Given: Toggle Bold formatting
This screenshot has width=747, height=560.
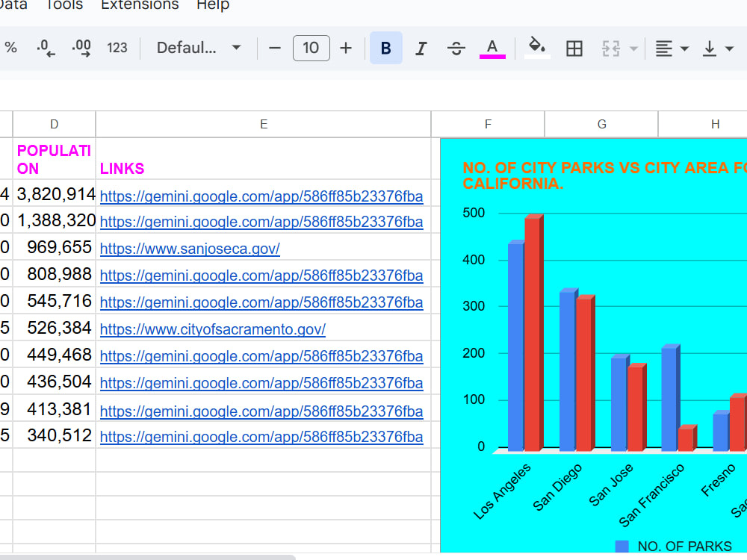Looking at the screenshot, I should (x=386, y=48).
